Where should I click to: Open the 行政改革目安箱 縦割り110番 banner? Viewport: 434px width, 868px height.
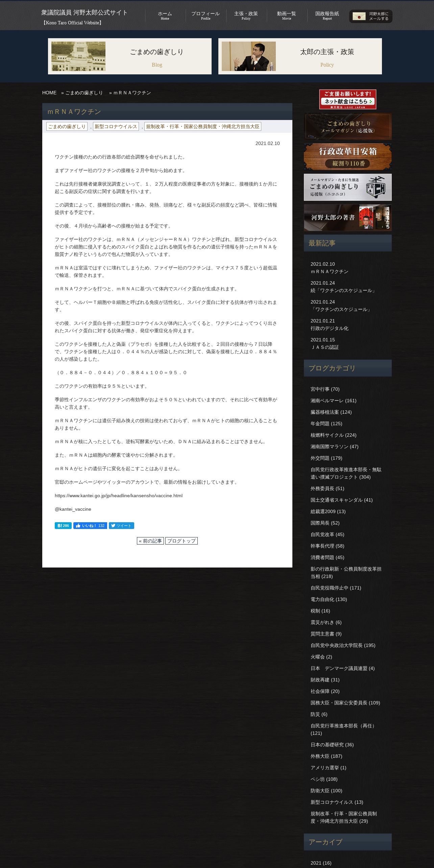(x=347, y=157)
